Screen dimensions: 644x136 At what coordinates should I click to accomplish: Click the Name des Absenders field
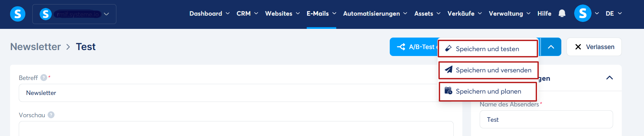point(546,119)
